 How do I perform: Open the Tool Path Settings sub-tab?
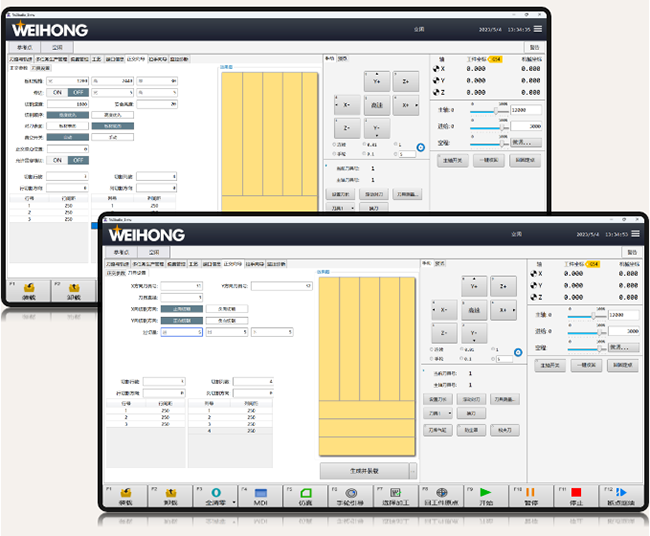138,273
